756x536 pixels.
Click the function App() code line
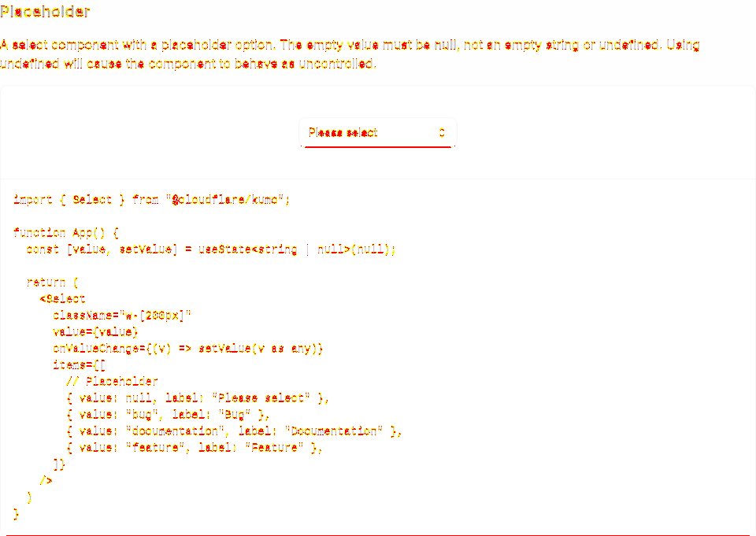click(x=66, y=233)
